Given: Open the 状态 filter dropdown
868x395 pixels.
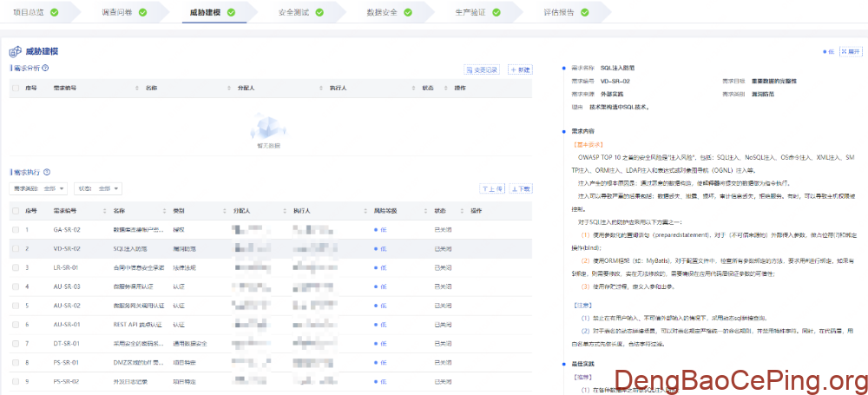Looking at the screenshot, I should [x=98, y=189].
